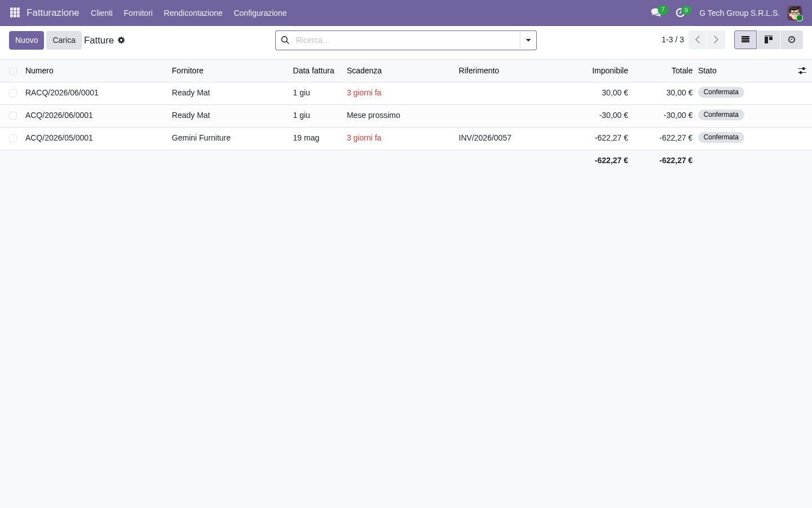This screenshot has height=508, width=812.
Task: Go to previous page of records
Action: 698,40
